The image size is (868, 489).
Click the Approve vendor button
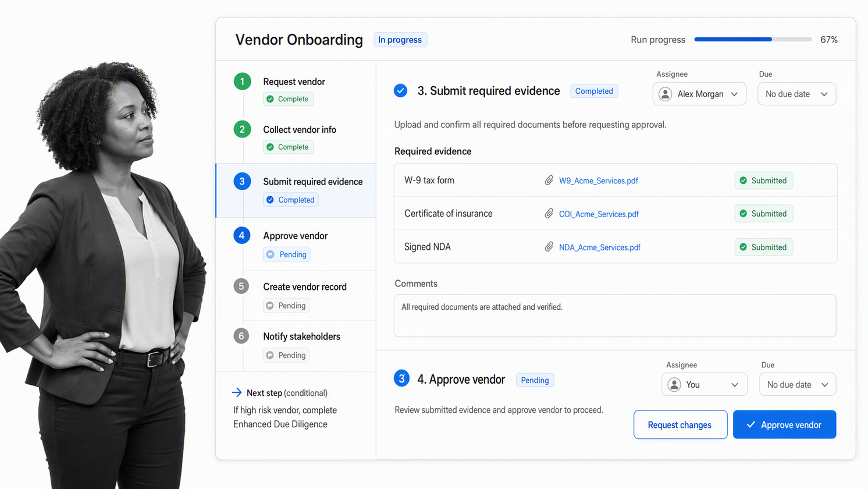pyautogui.click(x=784, y=424)
